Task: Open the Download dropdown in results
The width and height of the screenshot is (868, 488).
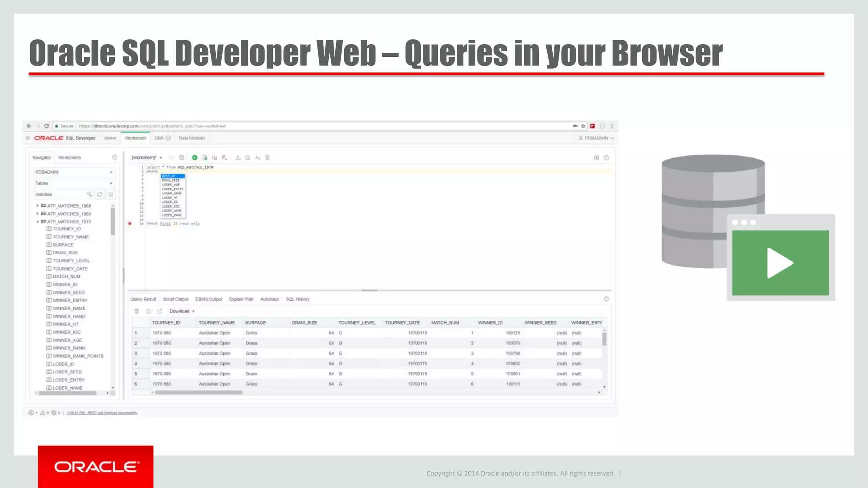Action: (x=182, y=311)
